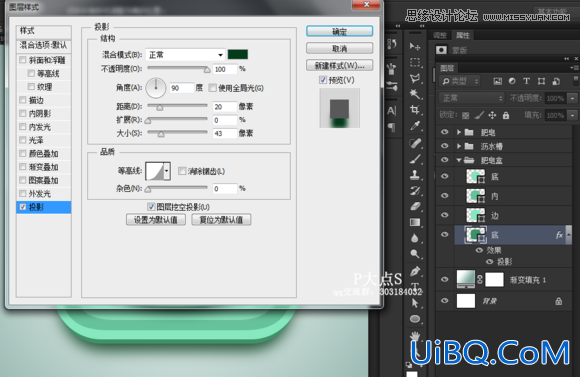Click the lock position (move arrows) icon
Image resolution: width=580 pixels, height=377 pixels.
[492, 115]
